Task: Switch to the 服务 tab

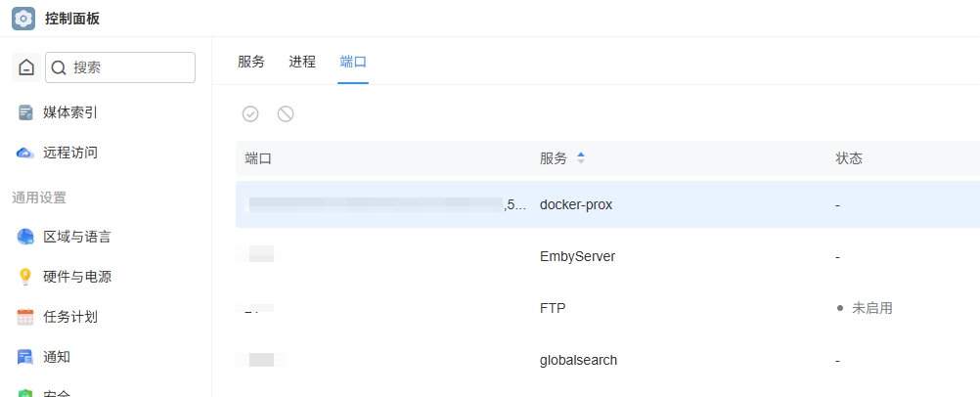Action: click(251, 62)
